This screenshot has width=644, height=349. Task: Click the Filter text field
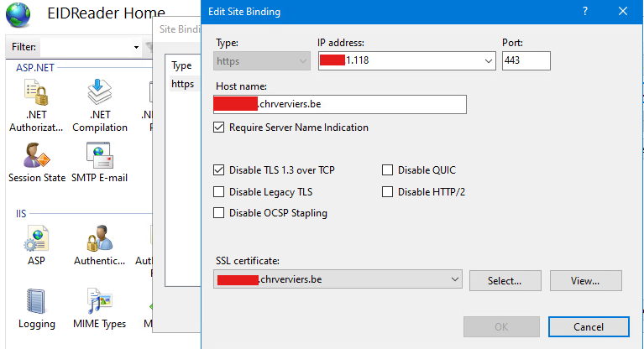coord(86,47)
